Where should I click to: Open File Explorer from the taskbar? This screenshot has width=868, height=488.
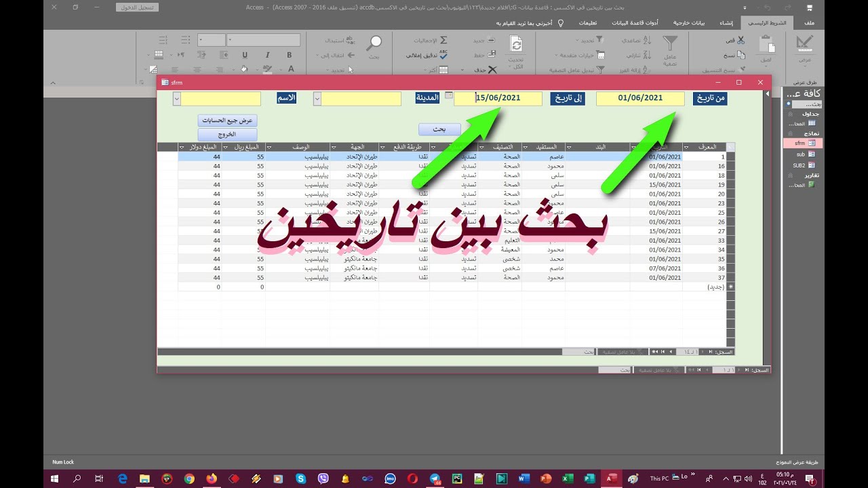[144, 479]
